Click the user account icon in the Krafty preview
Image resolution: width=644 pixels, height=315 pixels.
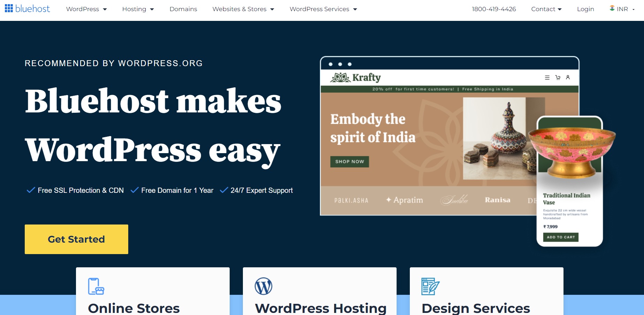[568, 77]
